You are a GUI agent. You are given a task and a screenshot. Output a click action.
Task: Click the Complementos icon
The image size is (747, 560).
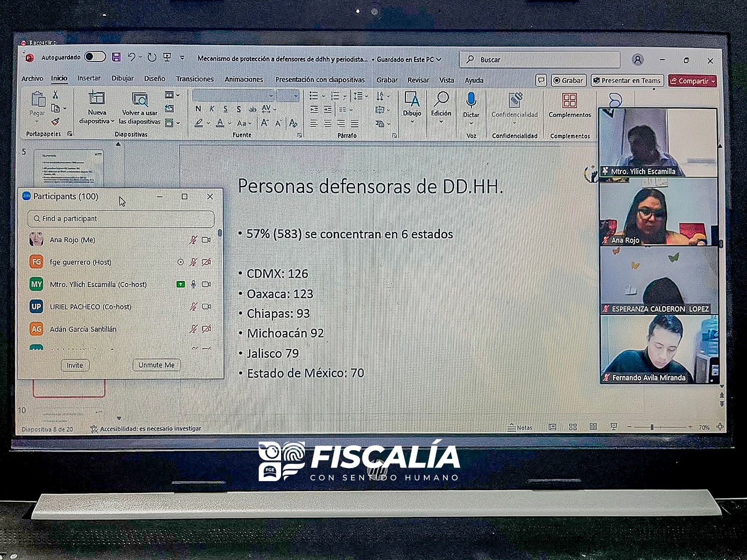click(x=570, y=101)
